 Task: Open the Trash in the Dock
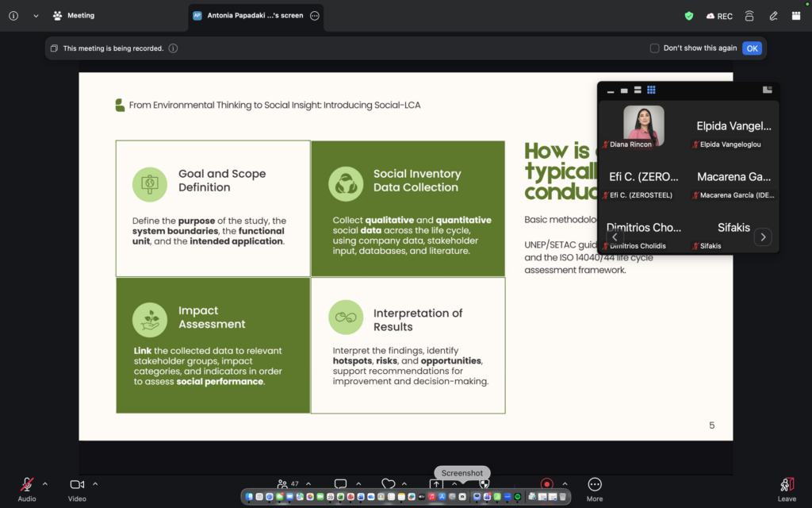coord(562,497)
